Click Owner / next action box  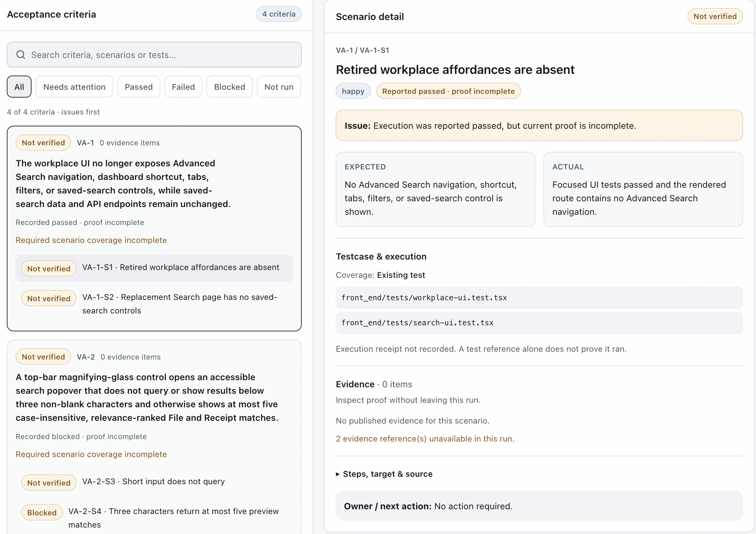(539, 506)
